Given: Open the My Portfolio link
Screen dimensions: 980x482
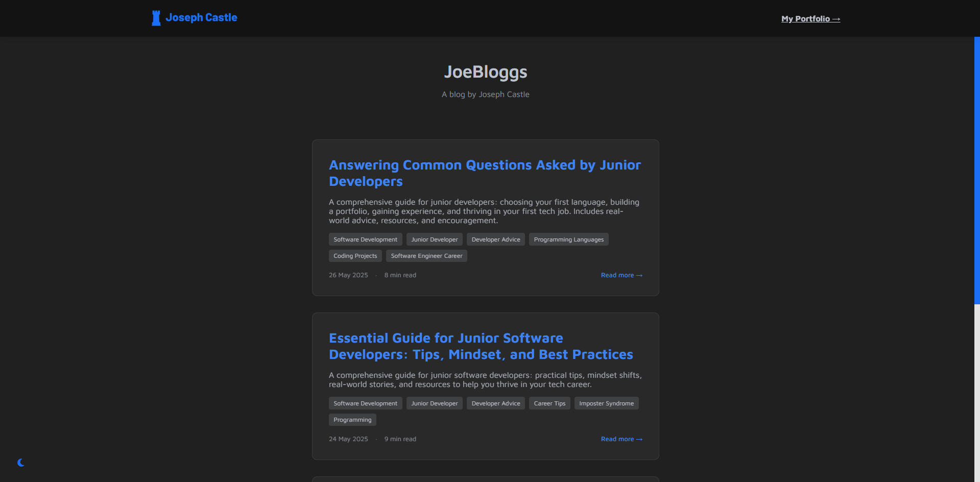Looking at the screenshot, I should point(810,18).
